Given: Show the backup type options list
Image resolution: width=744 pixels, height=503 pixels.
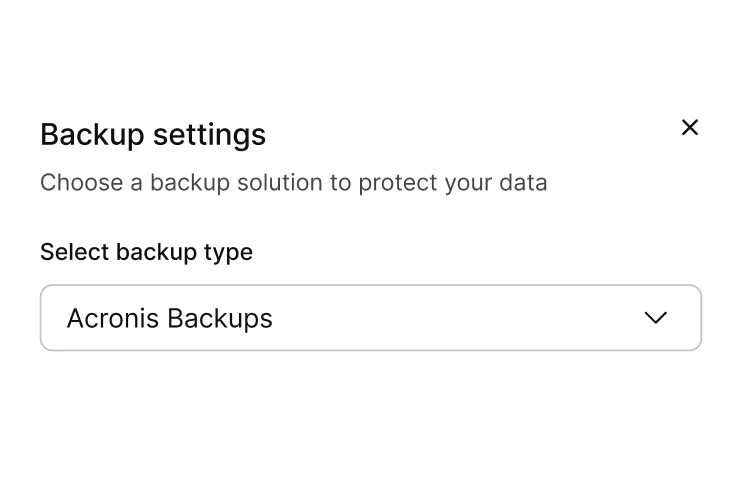Looking at the screenshot, I should (370, 318).
